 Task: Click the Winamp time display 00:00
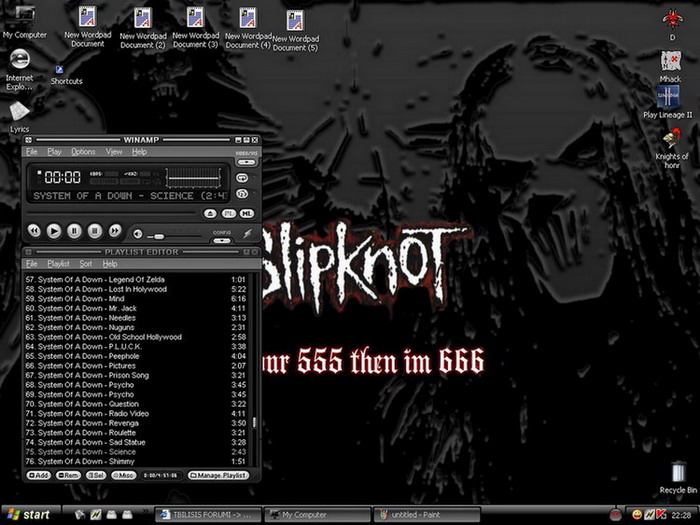pos(63,177)
